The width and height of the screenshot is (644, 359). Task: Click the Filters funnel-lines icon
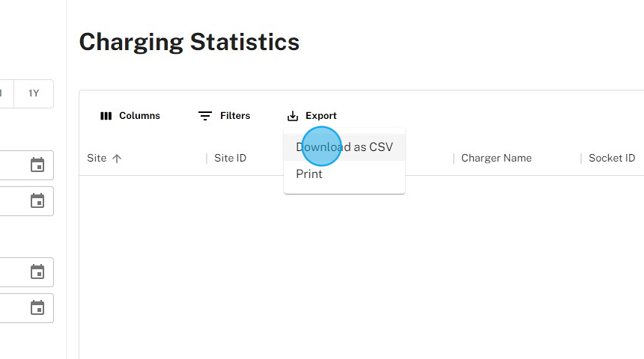pyautogui.click(x=205, y=116)
